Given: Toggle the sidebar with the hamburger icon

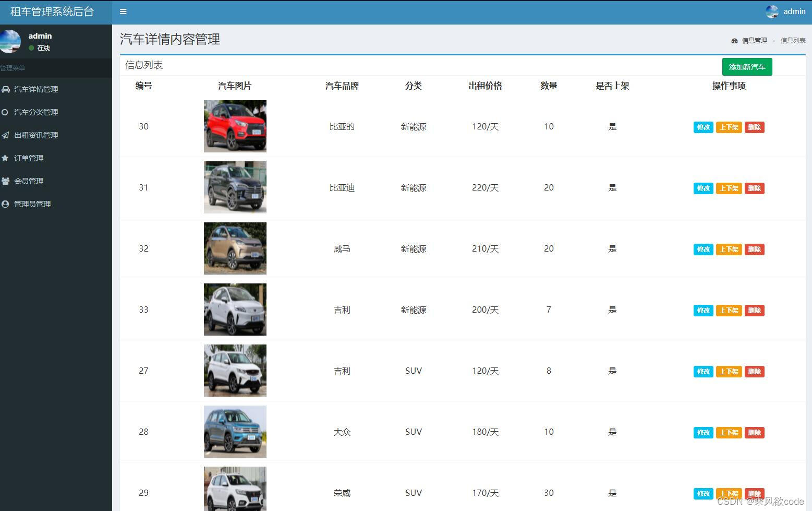Looking at the screenshot, I should click(123, 11).
